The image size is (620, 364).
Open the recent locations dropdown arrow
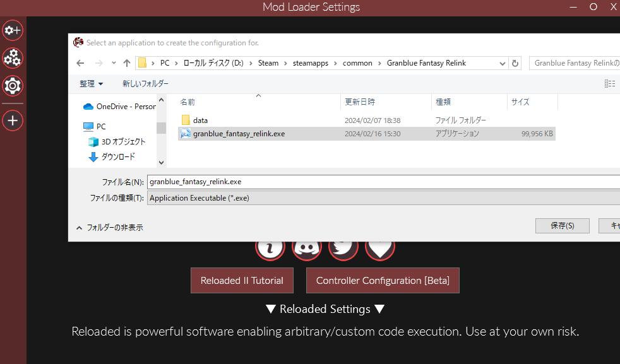tap(114, 63)
